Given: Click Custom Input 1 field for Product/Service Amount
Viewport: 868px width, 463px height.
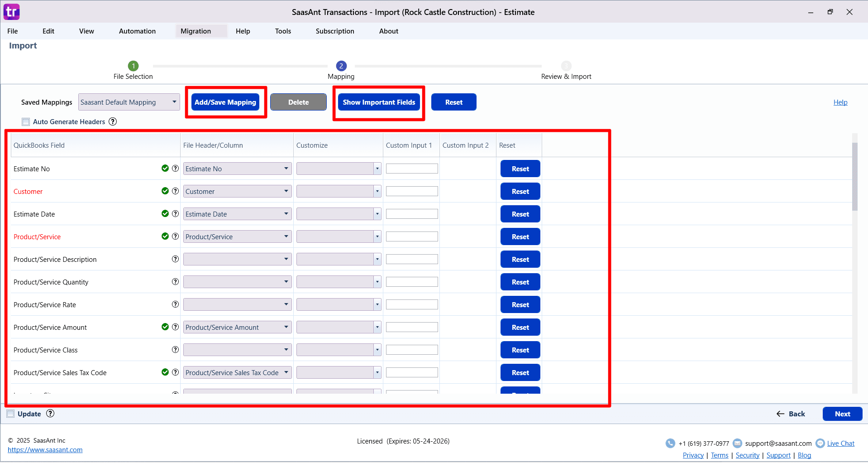Looking at the screenshot, I should coord(412,327).
